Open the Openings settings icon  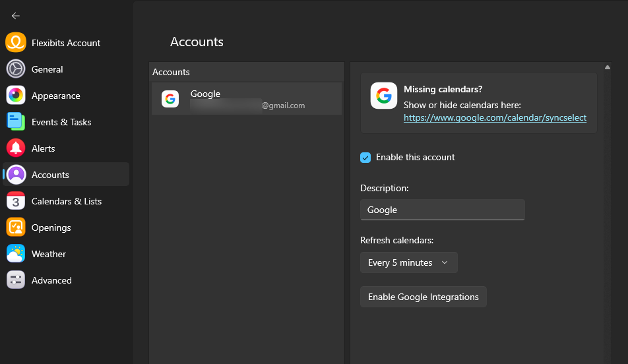pos(16,228)
